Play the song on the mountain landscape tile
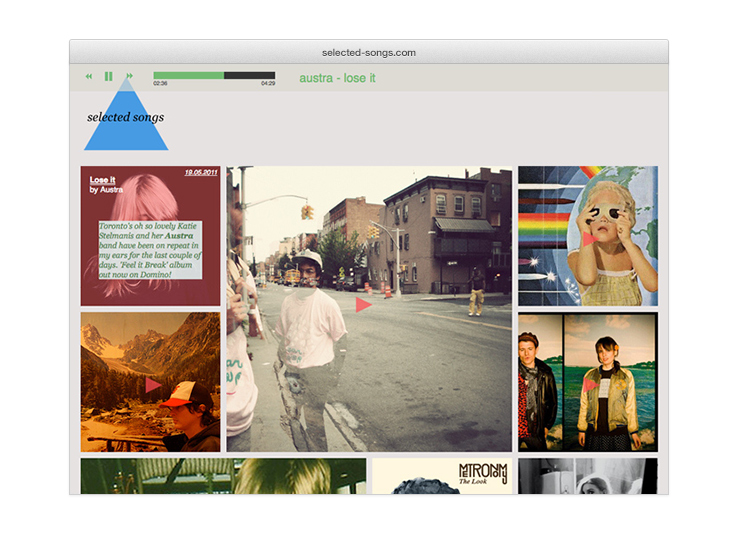Viewport: 735px width, 540px height. pos(153,384)
